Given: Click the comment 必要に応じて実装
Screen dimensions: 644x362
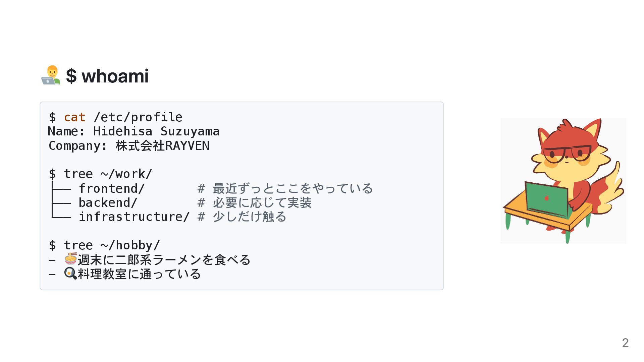Looking at the screenshot, I should pos(262,202).
